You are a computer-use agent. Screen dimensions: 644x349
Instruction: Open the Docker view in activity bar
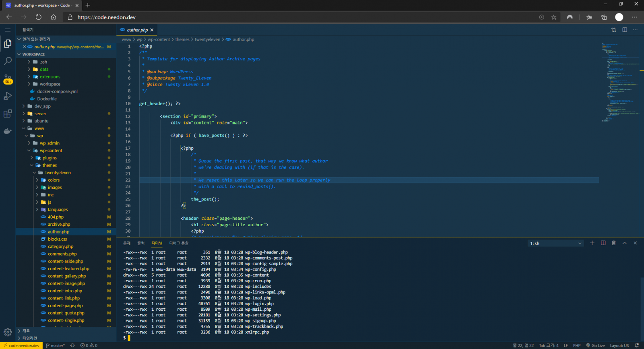[x=8, y=131]
